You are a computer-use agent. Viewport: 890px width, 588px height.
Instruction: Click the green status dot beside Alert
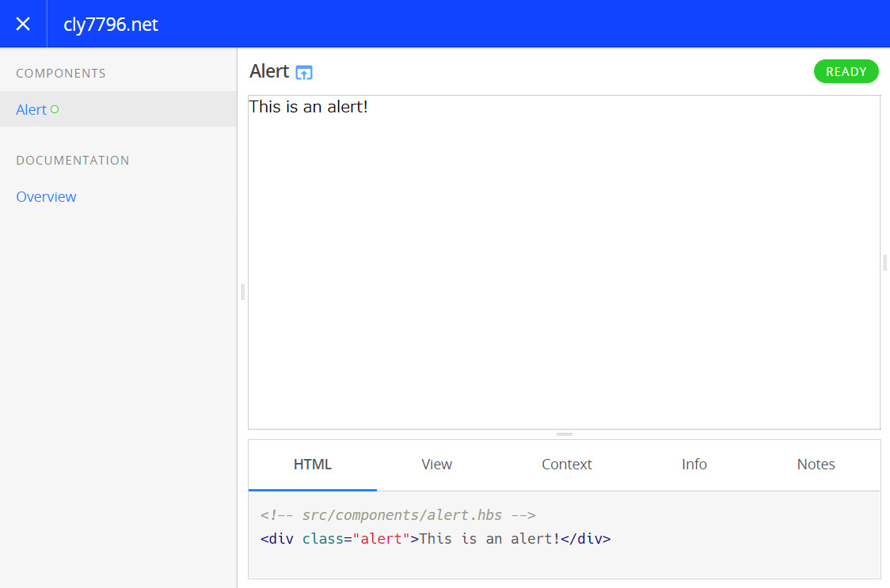tap(55, 109)
